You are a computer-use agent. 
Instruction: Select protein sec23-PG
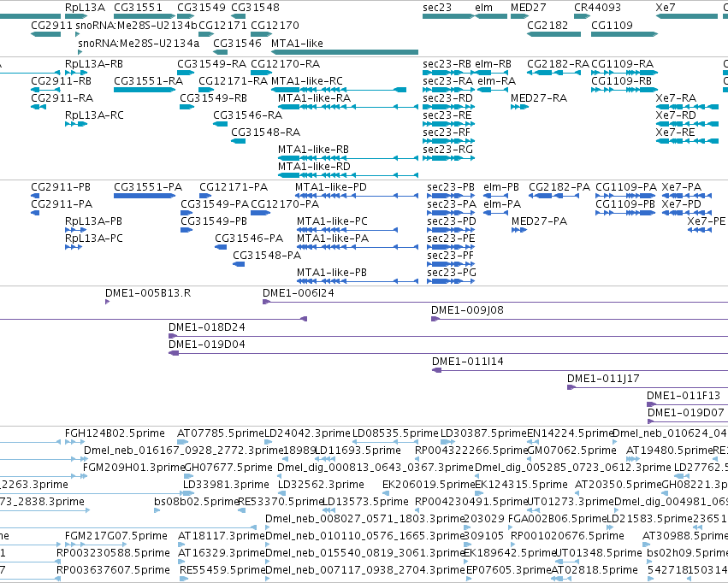point(452,273)
